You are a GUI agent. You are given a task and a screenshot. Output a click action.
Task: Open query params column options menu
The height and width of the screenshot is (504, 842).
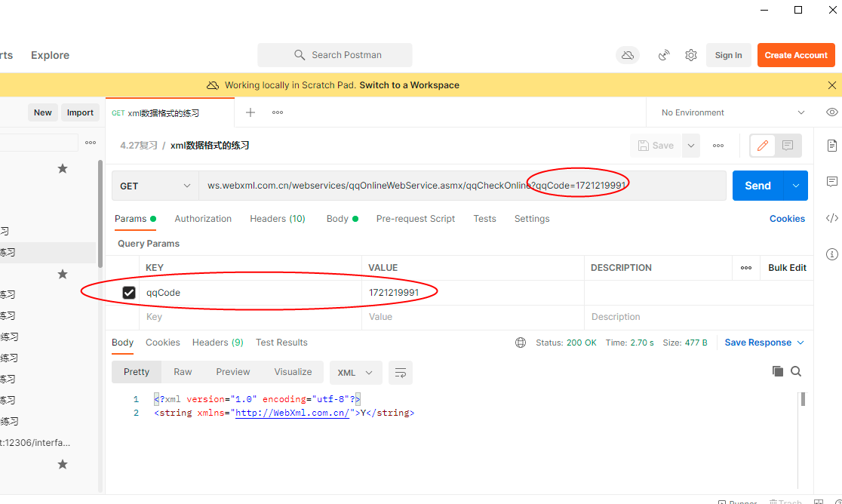point(746,267)
